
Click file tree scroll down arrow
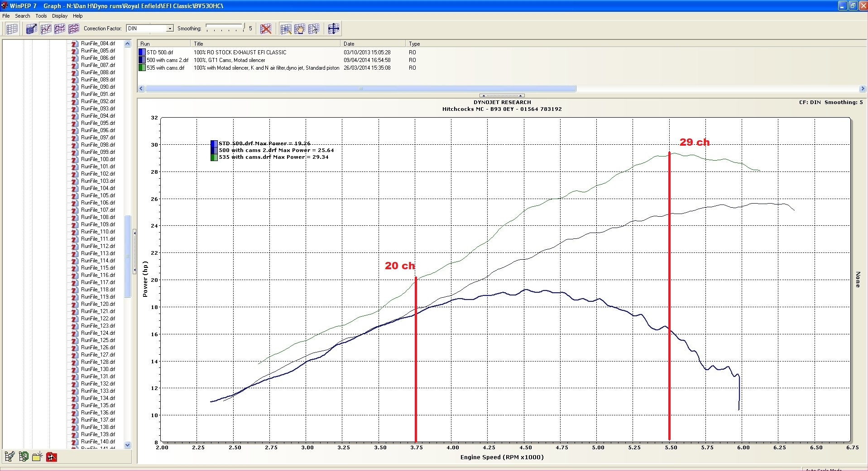127,445
